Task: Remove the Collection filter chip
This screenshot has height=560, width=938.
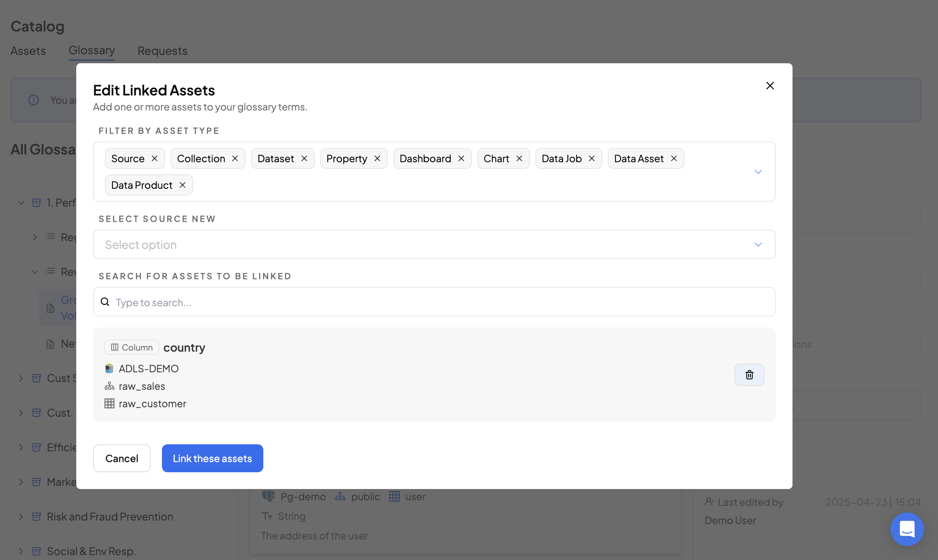Action: 235,158
